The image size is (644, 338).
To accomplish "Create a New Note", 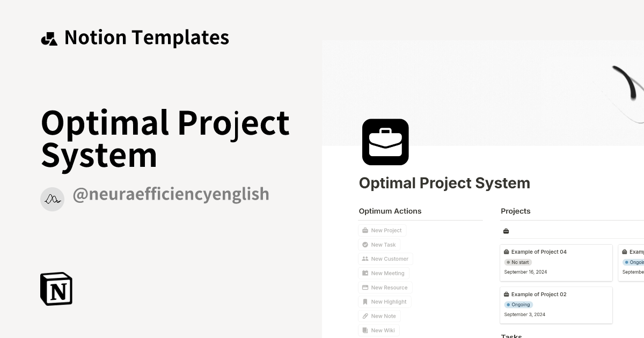I will (x=379, y=316).
